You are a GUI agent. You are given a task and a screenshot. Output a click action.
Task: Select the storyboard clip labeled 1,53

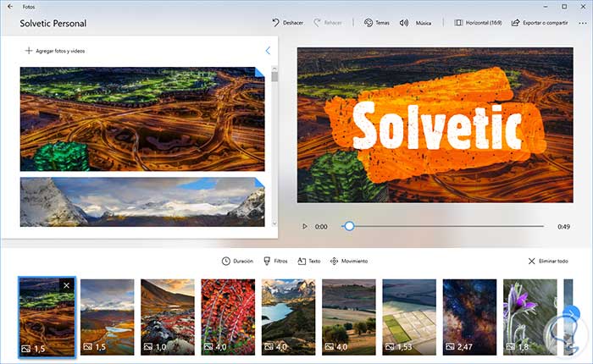409,317
